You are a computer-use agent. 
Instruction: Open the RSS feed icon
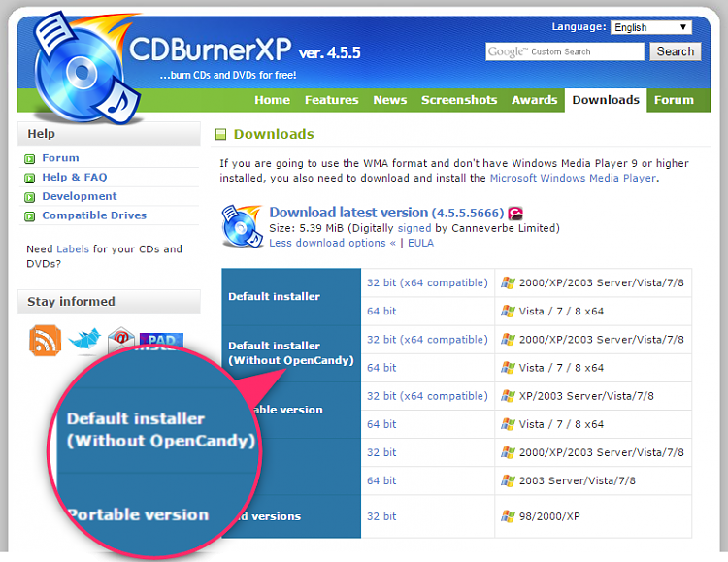(45, 341)
